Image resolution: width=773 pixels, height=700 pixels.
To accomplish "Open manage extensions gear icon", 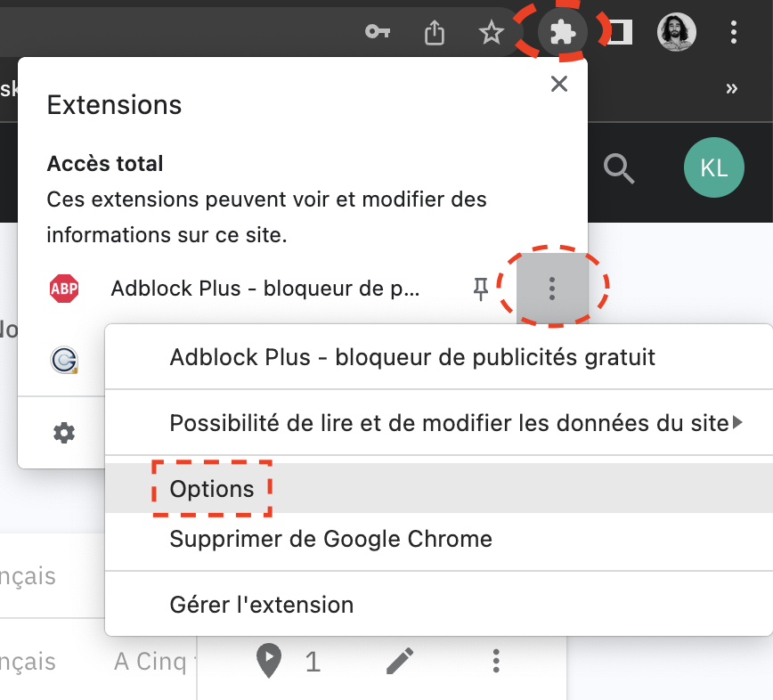I will (x=64, y=434).
